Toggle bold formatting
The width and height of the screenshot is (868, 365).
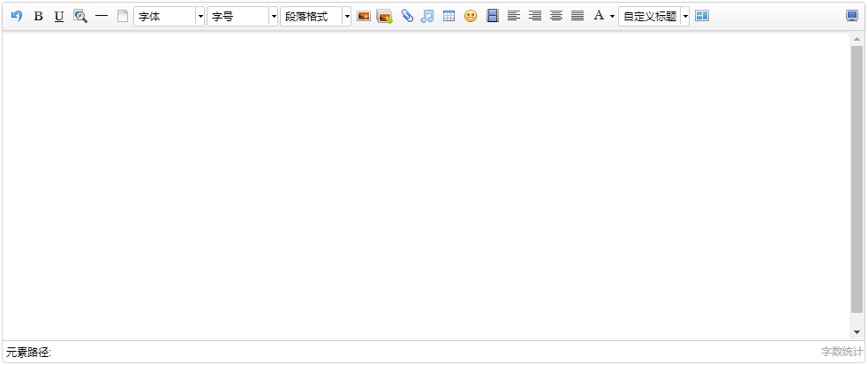(38, 16)
